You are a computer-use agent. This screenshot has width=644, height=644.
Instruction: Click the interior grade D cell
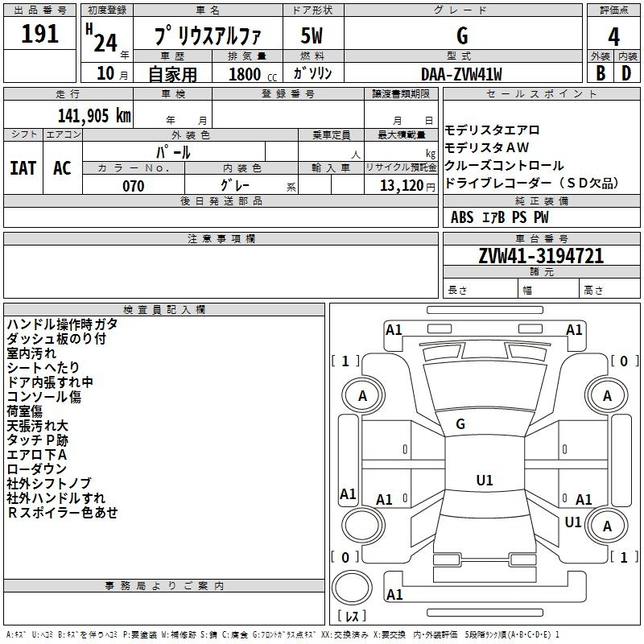(x=626, y=72)
